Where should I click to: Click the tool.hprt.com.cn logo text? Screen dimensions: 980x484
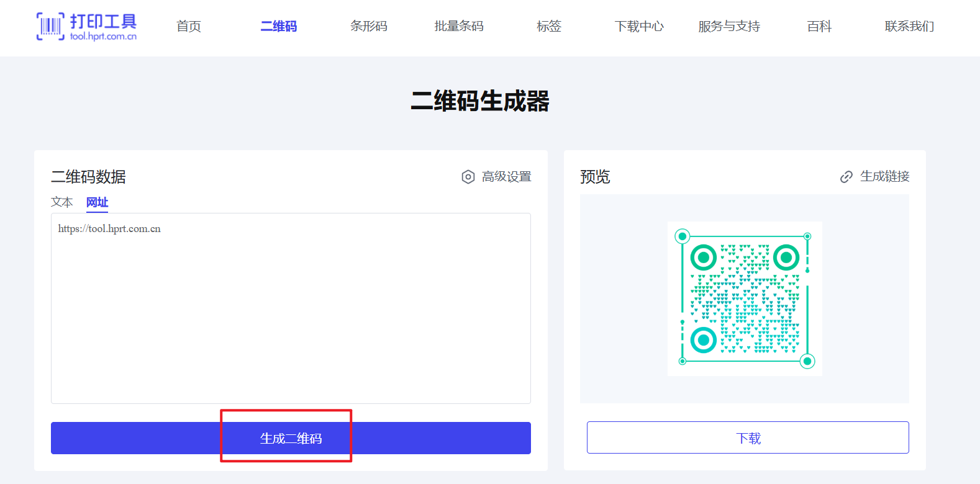(x=103, y=37)
